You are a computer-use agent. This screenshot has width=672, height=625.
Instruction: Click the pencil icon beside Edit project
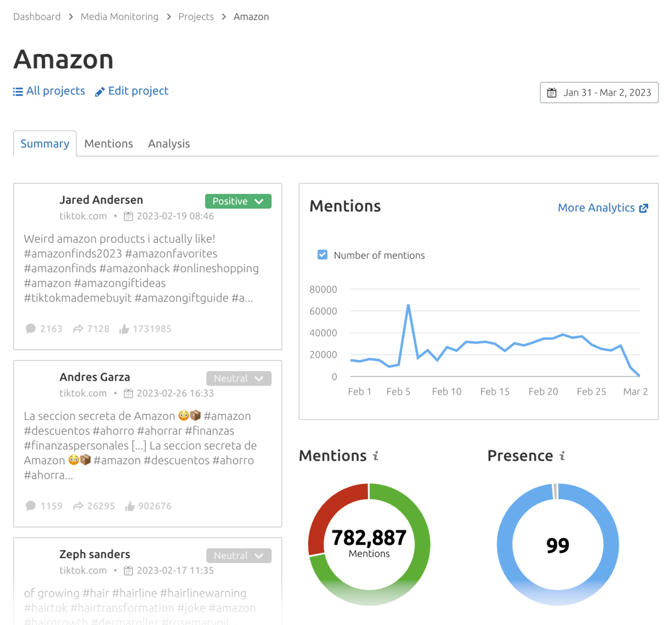99,91
